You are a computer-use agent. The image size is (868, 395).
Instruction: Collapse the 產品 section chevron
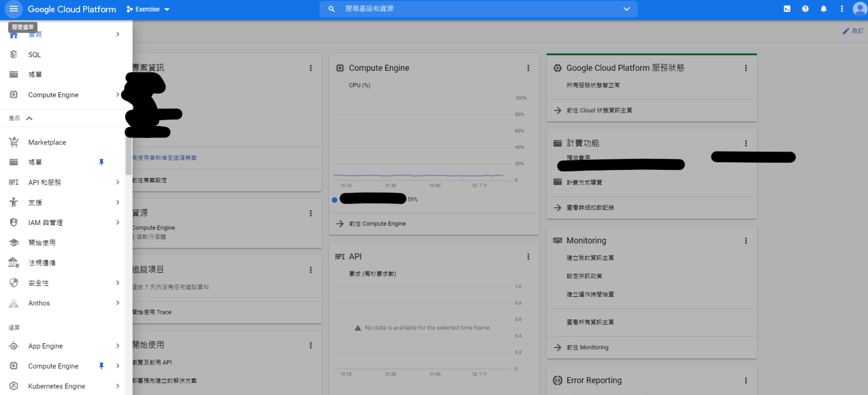29,118
